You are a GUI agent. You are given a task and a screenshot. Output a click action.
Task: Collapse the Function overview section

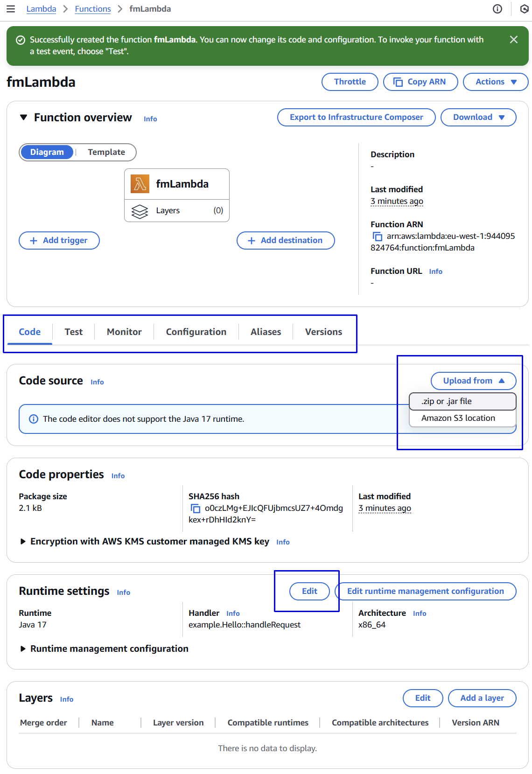click(23, 118)
